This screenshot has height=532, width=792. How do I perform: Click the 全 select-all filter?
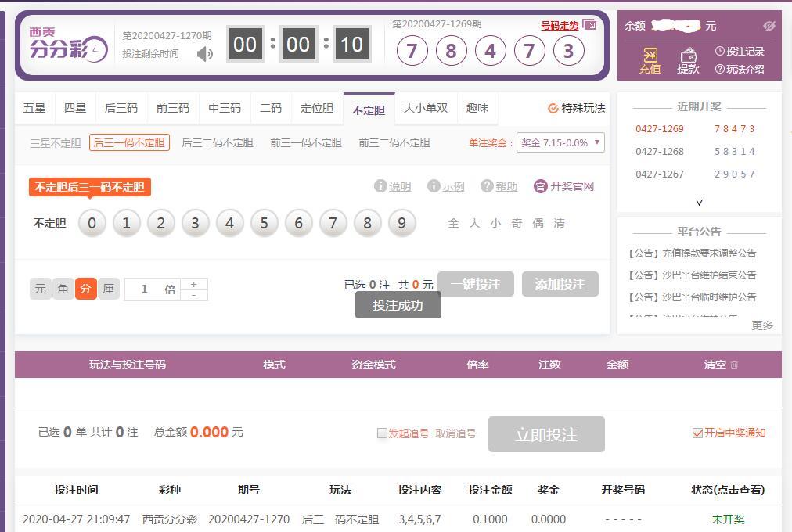(453, 223)
